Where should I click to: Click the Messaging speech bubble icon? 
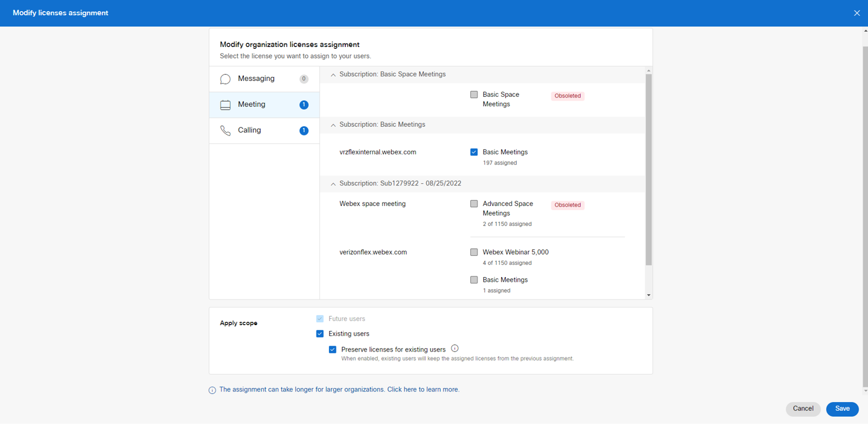pyautogui.click(x=225, y=79)
